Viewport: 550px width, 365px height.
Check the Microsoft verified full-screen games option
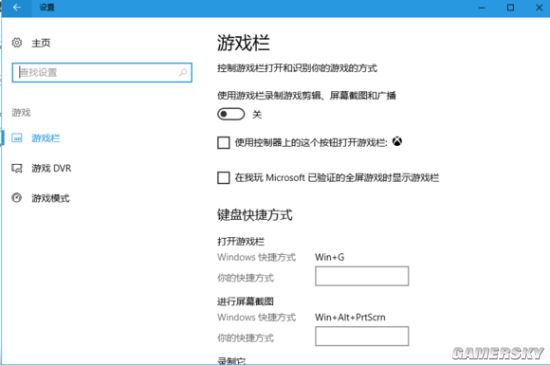point(223,178)
